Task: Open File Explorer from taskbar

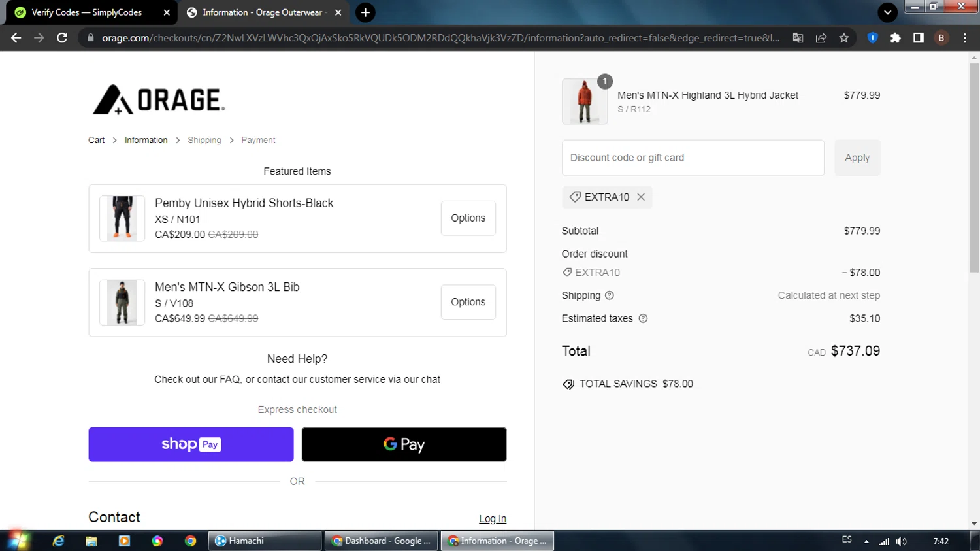Action: coord(91,541)
